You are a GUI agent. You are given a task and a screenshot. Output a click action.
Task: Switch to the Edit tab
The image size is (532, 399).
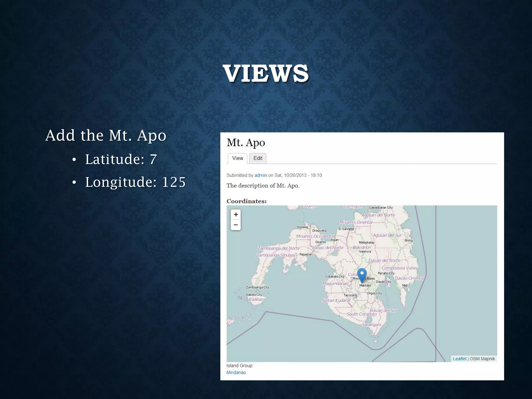click(x=258, y=158)
